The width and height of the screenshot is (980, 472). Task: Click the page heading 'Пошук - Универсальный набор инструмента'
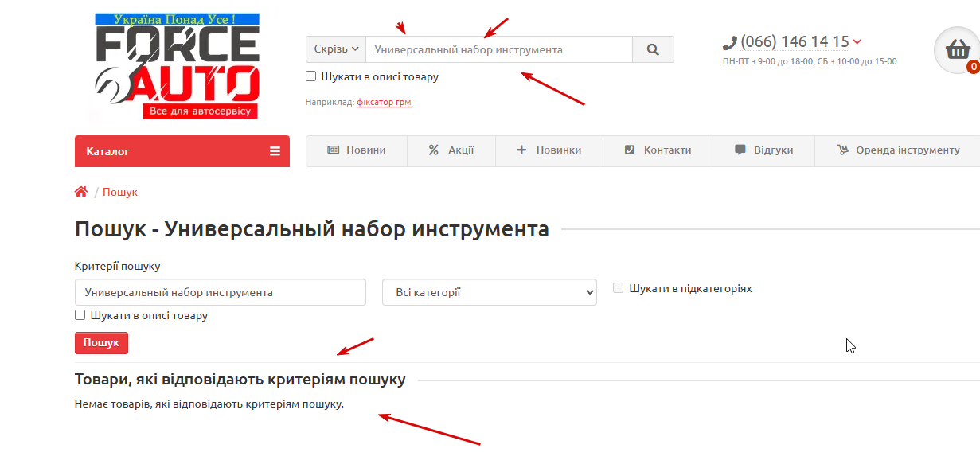pos(312,229)
